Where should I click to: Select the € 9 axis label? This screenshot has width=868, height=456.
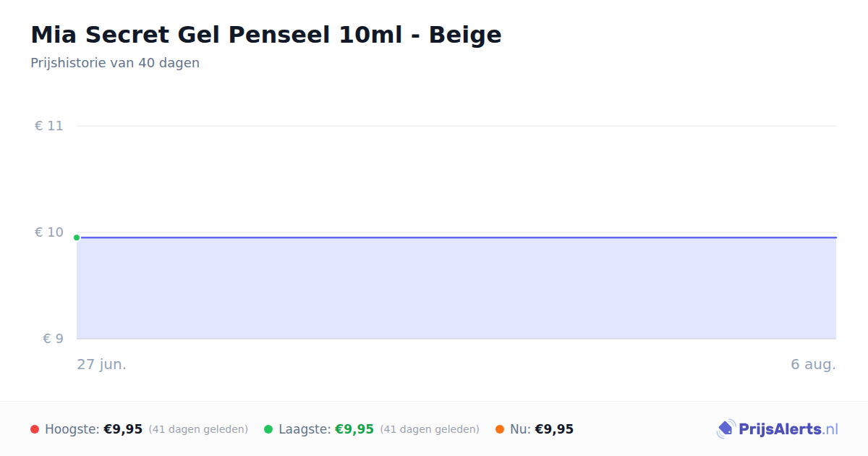[x=53, y=339]
